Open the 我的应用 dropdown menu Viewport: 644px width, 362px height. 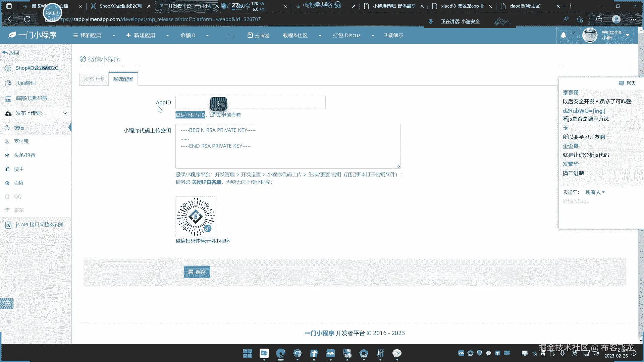pos(94,35)
